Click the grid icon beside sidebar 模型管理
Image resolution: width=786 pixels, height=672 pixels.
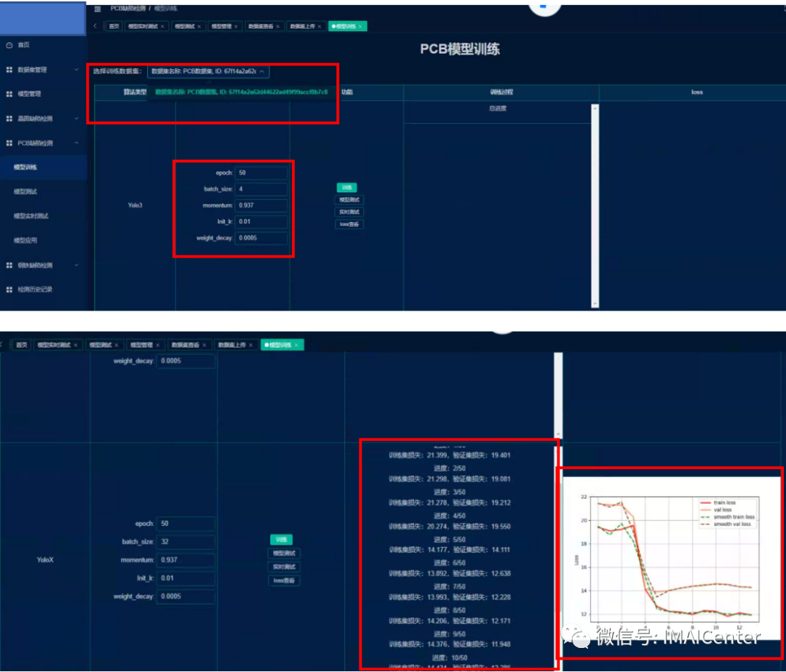[9, 94]
